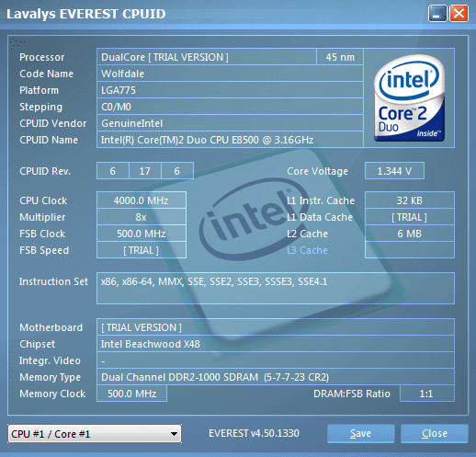The height and width of the screenshot is (457, 476).
Task: Click the Close button
Action: [435, 433]
